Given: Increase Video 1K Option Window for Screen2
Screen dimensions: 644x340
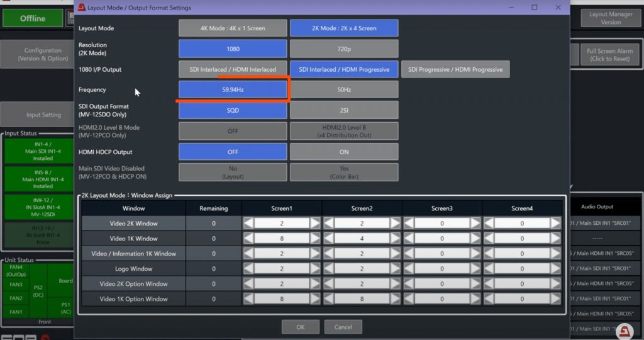Looking at the screenshot, I should 395,299.
